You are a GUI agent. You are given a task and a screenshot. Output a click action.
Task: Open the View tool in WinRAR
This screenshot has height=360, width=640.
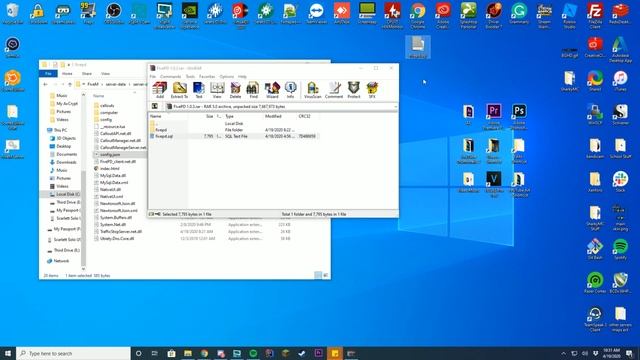(x=217, y=90)
